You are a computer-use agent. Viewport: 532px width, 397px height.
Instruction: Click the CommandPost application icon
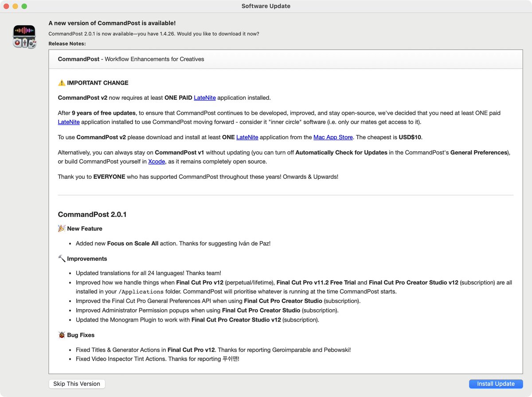[24, 36]
